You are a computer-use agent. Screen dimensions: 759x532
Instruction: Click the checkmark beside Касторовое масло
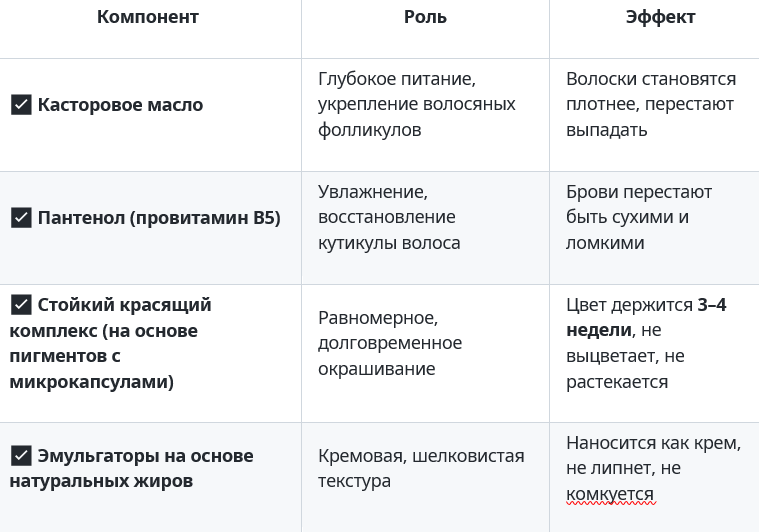[x=21, y=105]
